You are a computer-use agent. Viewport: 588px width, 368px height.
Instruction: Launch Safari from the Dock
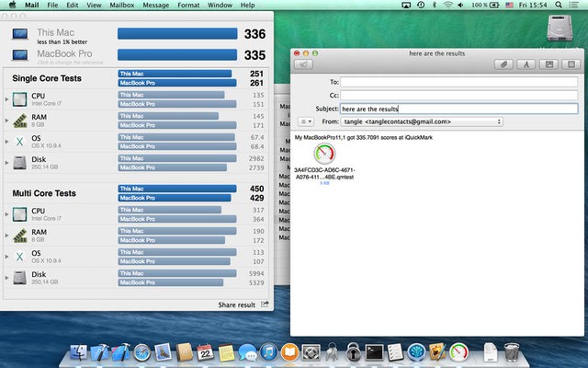tap(142, 353)
